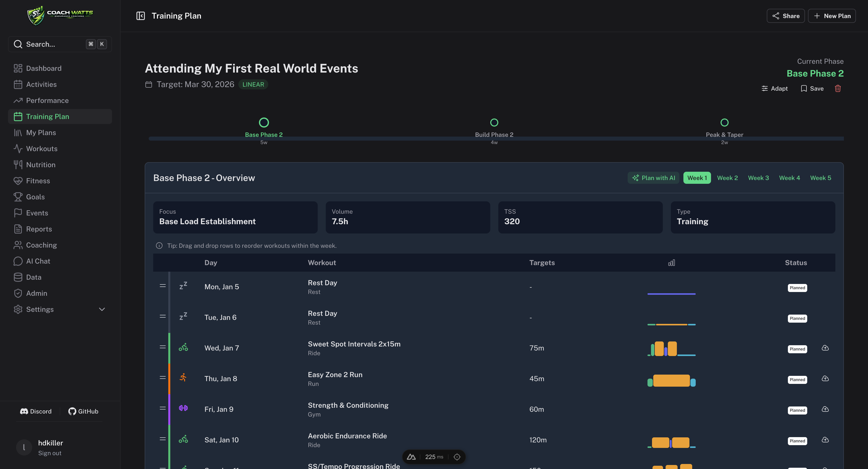
Task: Click the sleep icon for Mon, Jan 5
Action: coord(183,286)
